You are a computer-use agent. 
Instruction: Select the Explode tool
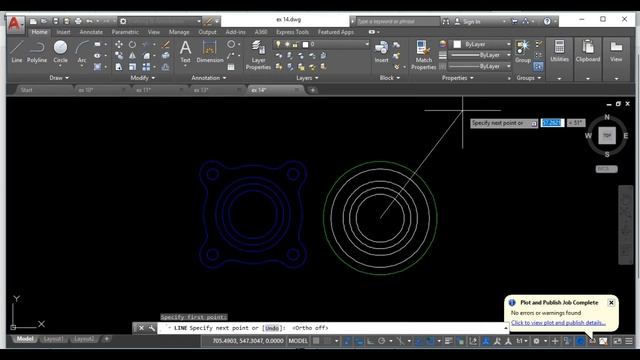coord(165,56)
